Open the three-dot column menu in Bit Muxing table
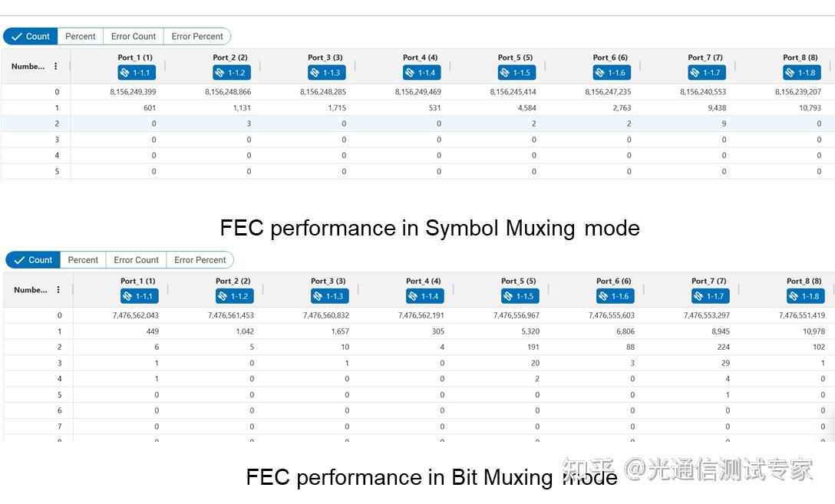835x504 pixels. [58, 290]
